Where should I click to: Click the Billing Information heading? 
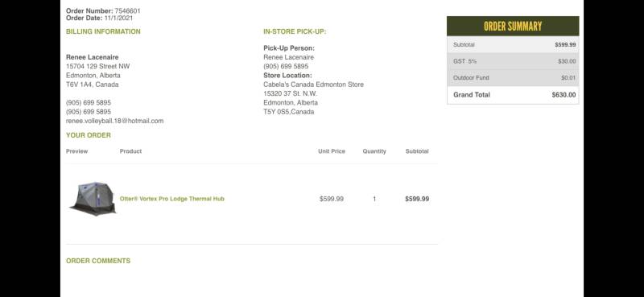pos(103,31)
